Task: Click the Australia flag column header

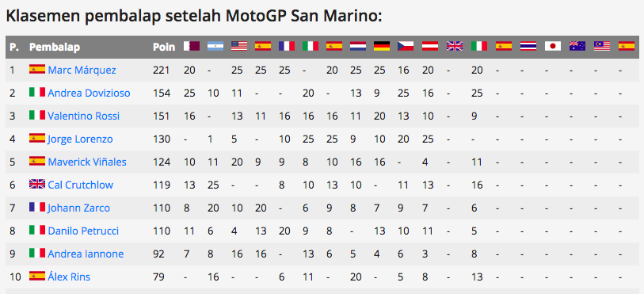Action: (x=577, y=46)
